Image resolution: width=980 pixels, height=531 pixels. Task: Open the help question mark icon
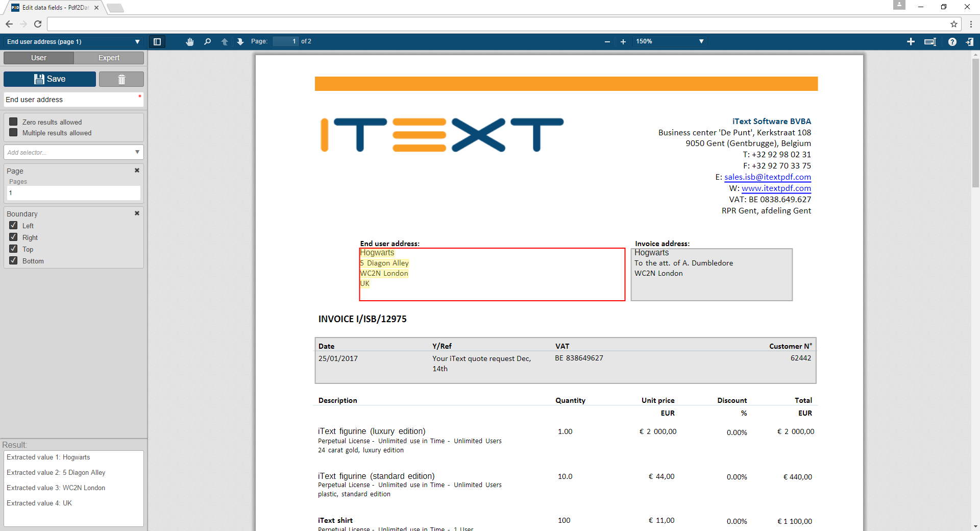tap(952, 42)
